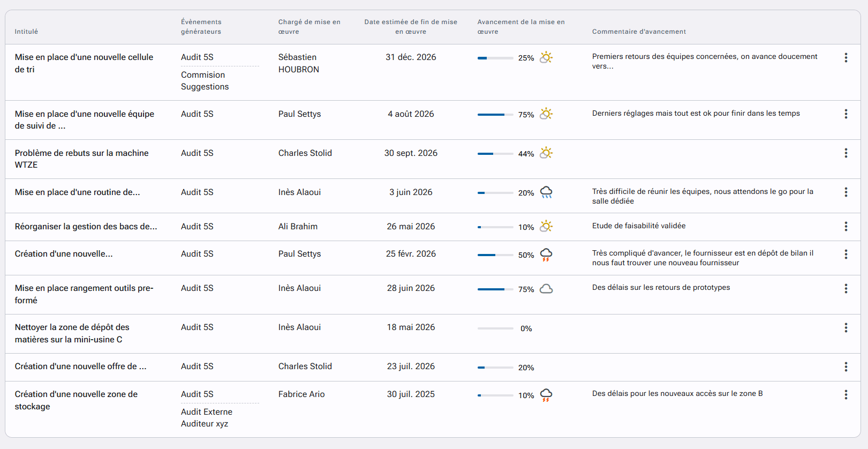Click 'Audit Externe Auditeur xyz' event
This screenshot has height=449, width=868.
(x=207, y=418)
